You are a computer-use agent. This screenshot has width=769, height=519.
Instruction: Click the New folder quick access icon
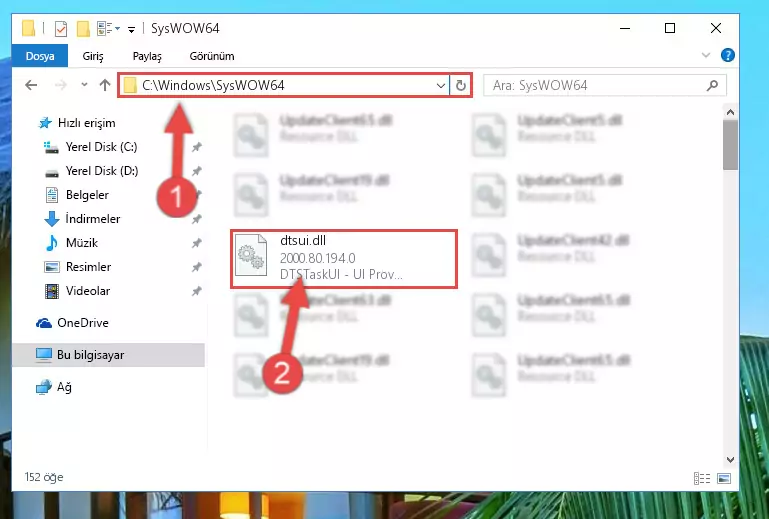83,29
